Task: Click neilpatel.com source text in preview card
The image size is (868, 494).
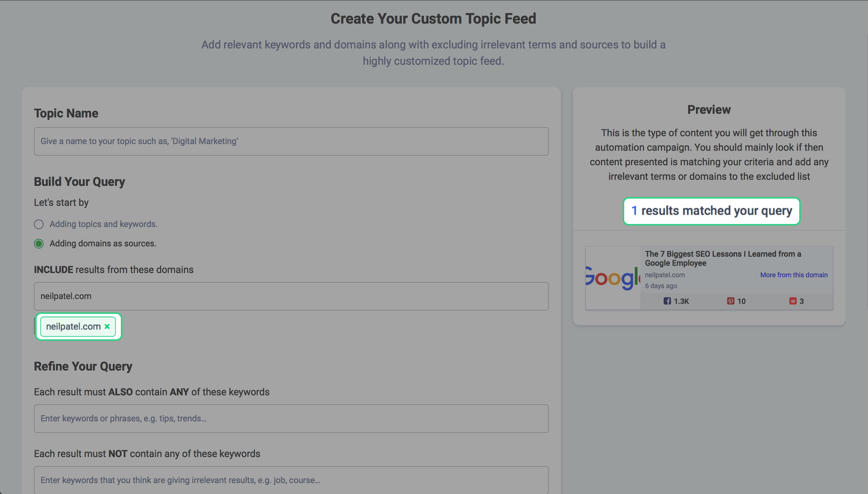Action: (x=665, y=275)
